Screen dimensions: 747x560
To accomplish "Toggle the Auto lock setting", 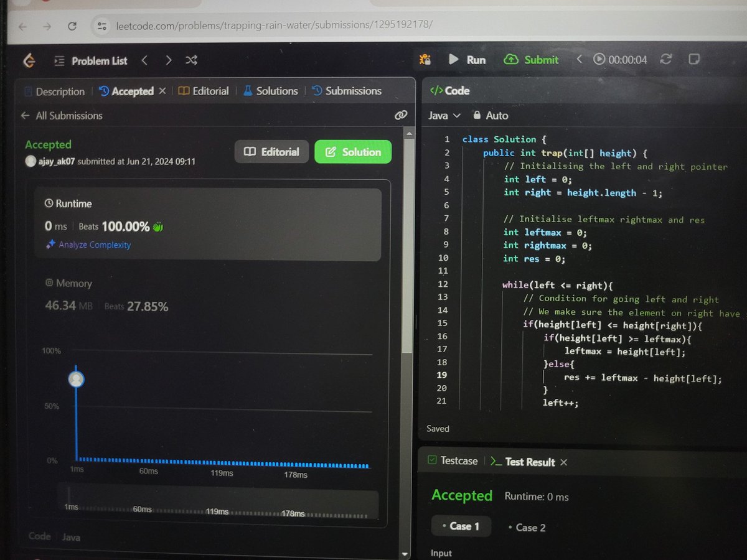I will pyautogui.click(x=491, y=116).
